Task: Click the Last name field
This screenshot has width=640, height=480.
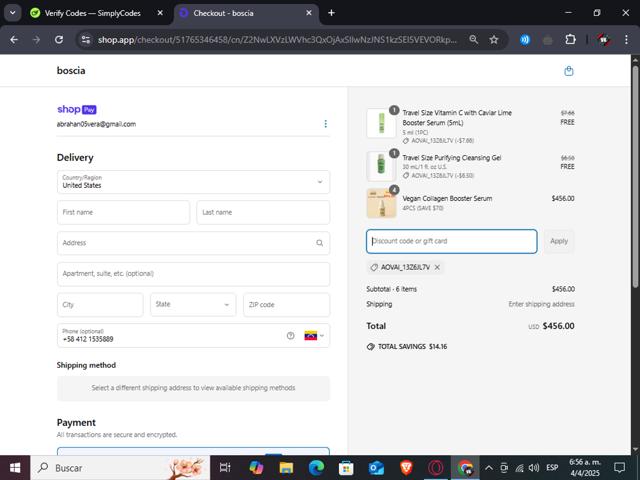Action: [263, 212]
